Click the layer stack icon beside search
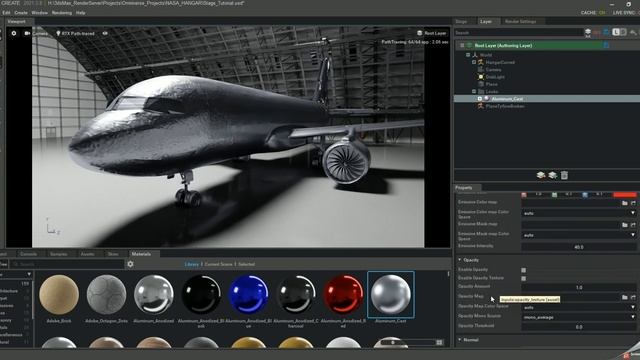This screenshot has height=360, width=640. click(588, 32)
